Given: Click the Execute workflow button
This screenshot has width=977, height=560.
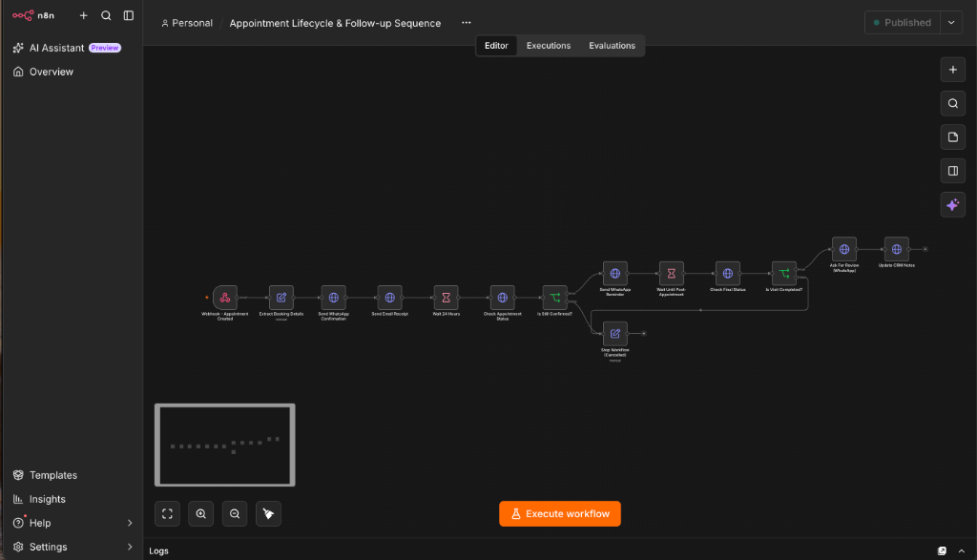Looking at the screenshot, I should pos(559,514).
